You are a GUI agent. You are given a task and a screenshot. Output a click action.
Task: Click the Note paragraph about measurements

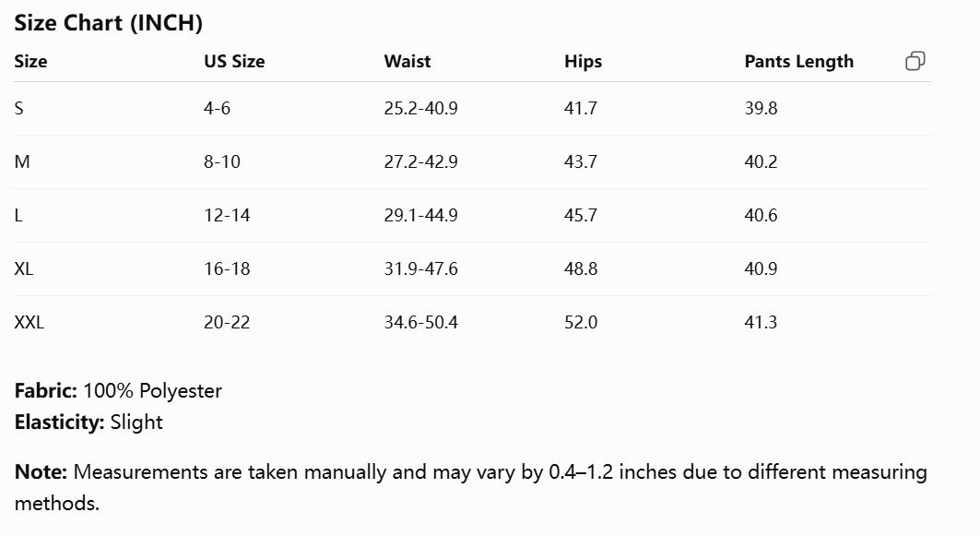click(470, 487)
